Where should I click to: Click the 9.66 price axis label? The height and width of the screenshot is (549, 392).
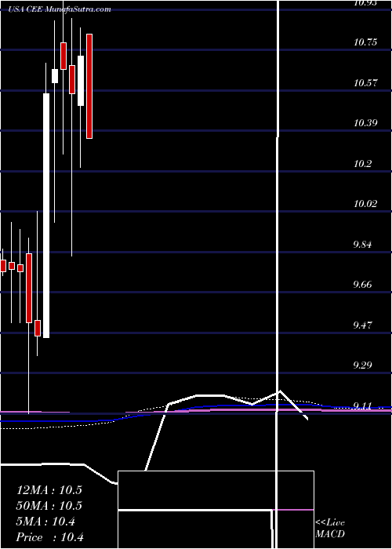coord(362,284)
